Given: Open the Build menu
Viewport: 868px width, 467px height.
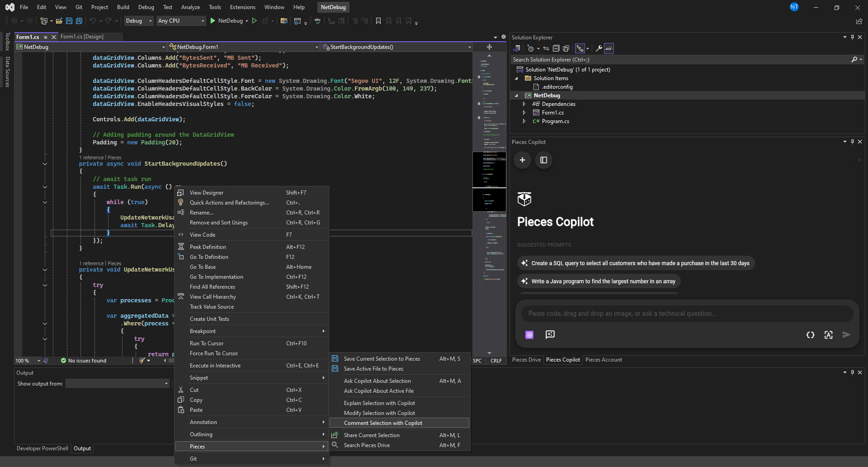Looking at the screenshot, I should (x=123, y=7).
